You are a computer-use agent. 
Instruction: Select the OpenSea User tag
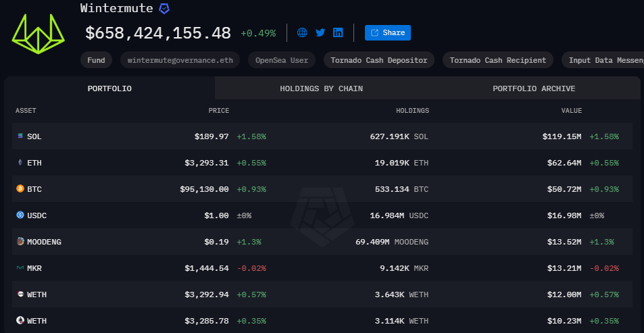(282, 60)
